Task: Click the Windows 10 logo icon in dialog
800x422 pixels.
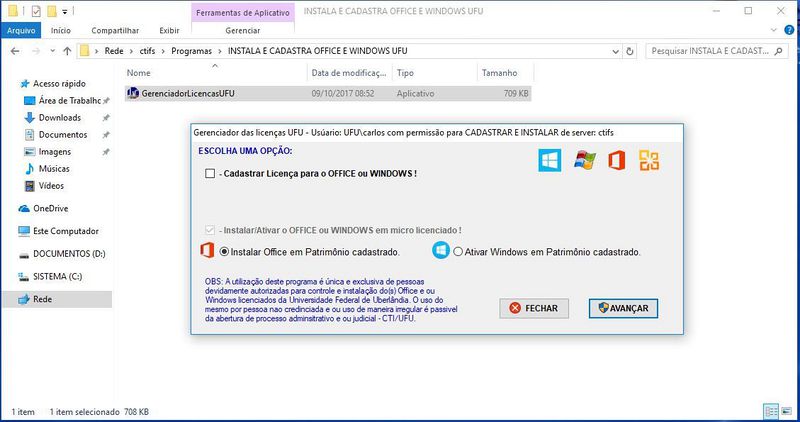Action: pos(549,160)
